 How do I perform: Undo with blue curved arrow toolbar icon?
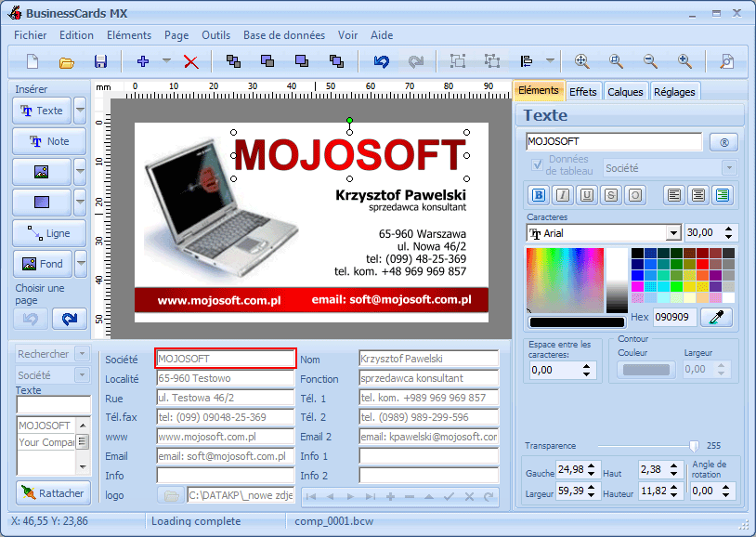(x=382, y=61)
